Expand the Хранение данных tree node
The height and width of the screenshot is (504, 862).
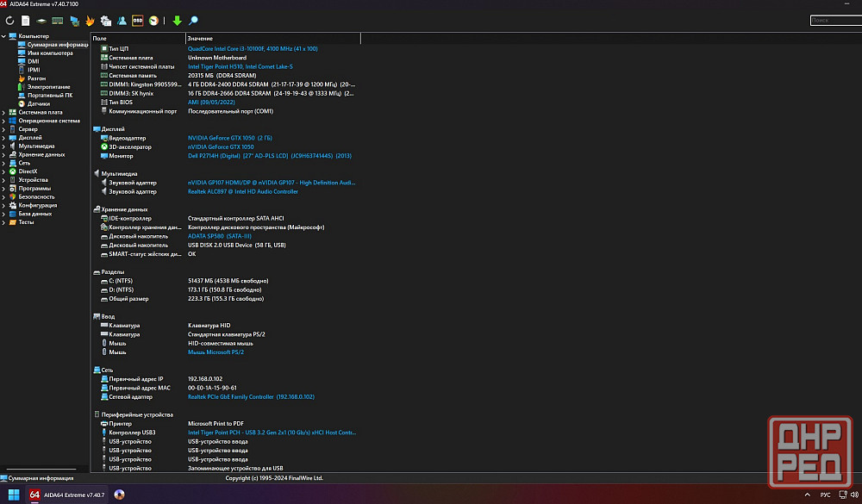click(3, 154)
